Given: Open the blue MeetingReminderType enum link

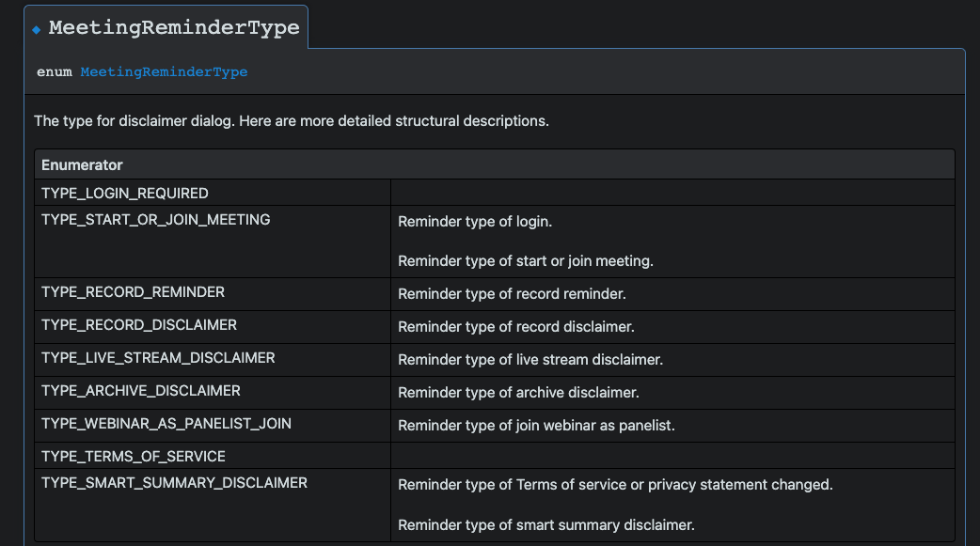Looking at the screenshot, I should [x=164, y=71].
